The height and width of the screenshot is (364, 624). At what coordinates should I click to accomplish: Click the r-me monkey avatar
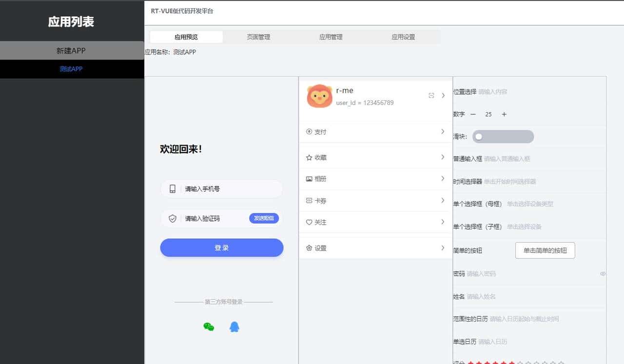pos(319,95)
